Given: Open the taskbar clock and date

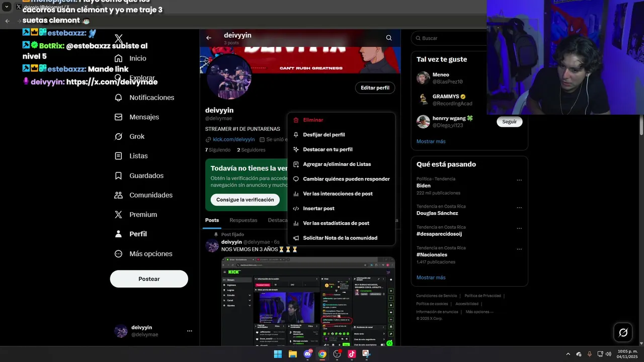Looking at the screenshot, I should click(627, 354).
